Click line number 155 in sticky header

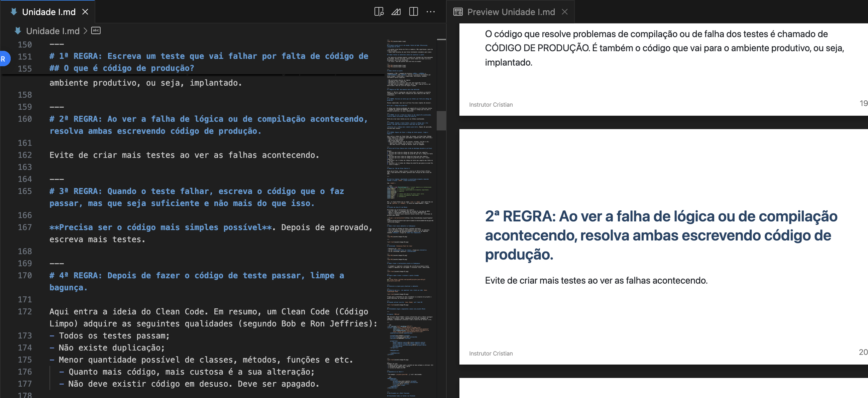(x=25, y=69)
